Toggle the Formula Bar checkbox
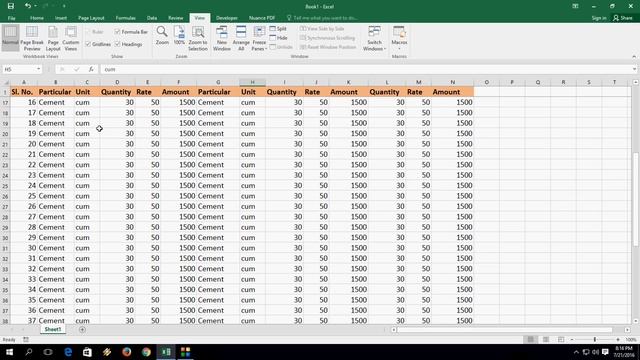This screenshot has height=360, width=640. pos(118,32)
